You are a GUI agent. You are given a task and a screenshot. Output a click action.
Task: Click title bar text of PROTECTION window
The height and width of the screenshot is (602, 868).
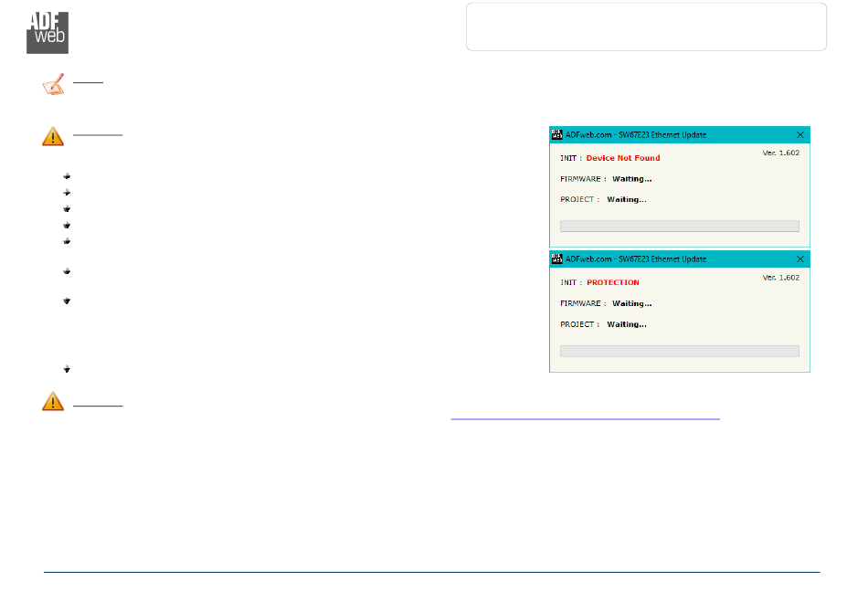click(x=636, y=259)
